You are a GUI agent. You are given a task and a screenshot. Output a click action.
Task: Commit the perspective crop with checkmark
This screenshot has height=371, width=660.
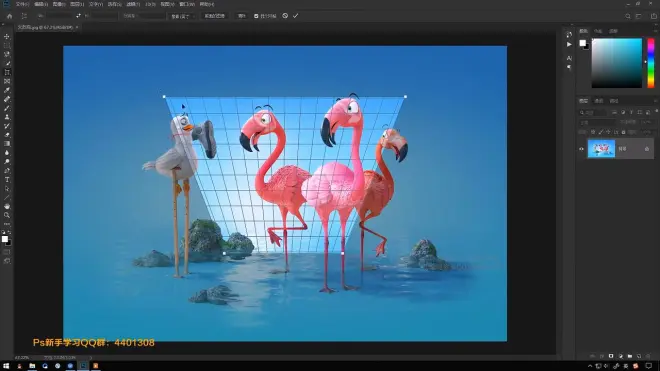tap(295, 16)
